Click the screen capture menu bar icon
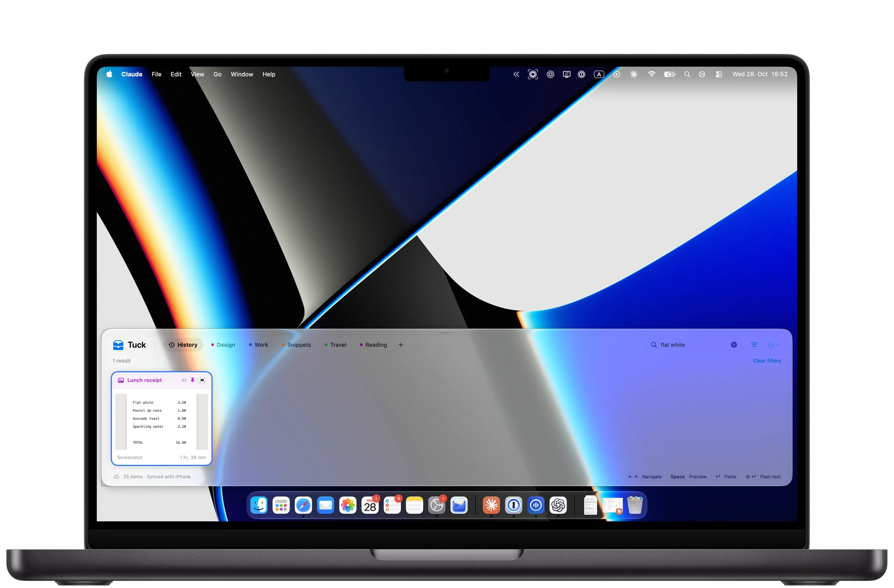The width and height of the screenshot is (894, 588). point(533,74)
